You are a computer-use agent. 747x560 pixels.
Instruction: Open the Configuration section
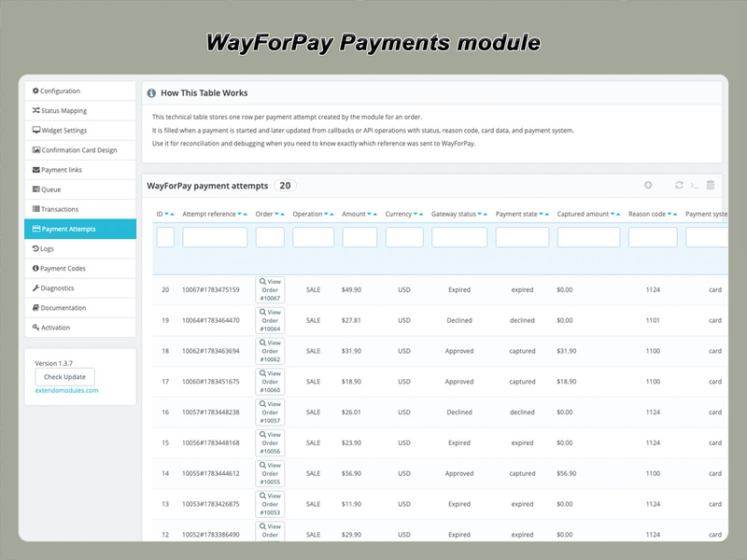click(x=80, y=91)
